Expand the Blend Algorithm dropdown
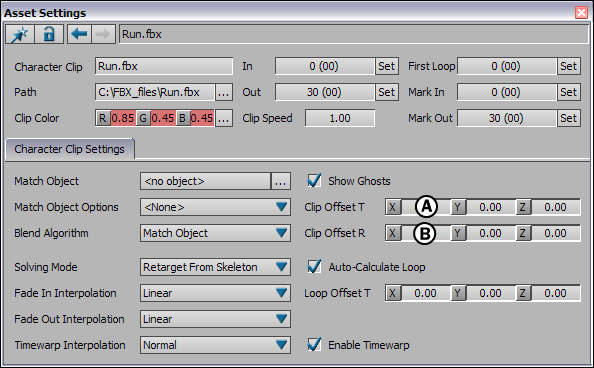Image resolution: width=594 pixels, height=368 pixels. click(215, 233)
